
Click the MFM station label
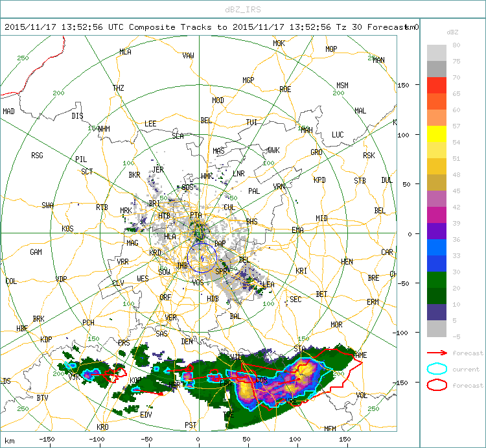point(330,429)
